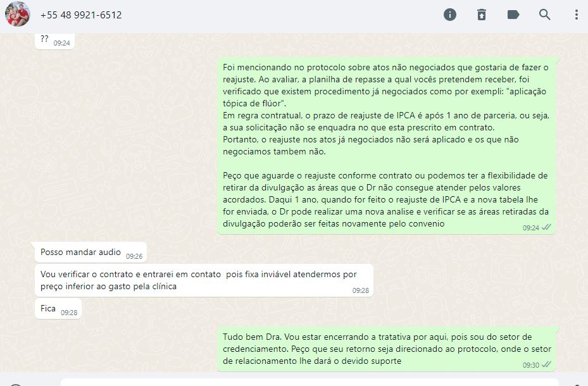Click the 09:28 timestamp beside "Fica"
The width and height of the screenshot is (588, 386).
click(x=69, y=313)
